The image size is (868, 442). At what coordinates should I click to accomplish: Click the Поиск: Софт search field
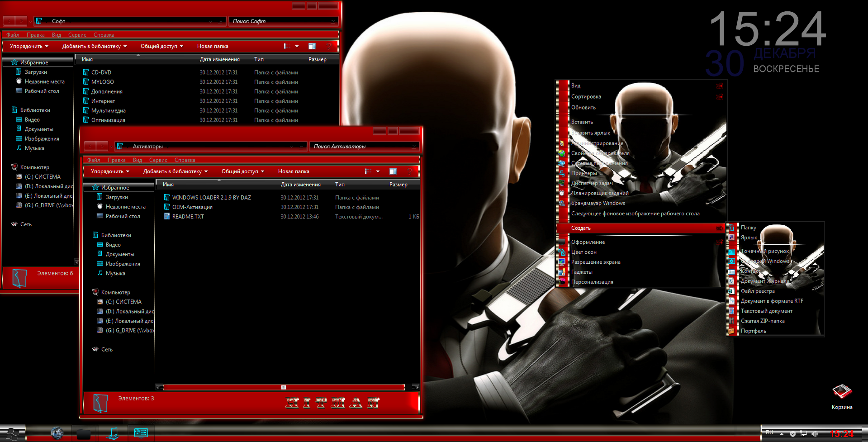point(284,21)
